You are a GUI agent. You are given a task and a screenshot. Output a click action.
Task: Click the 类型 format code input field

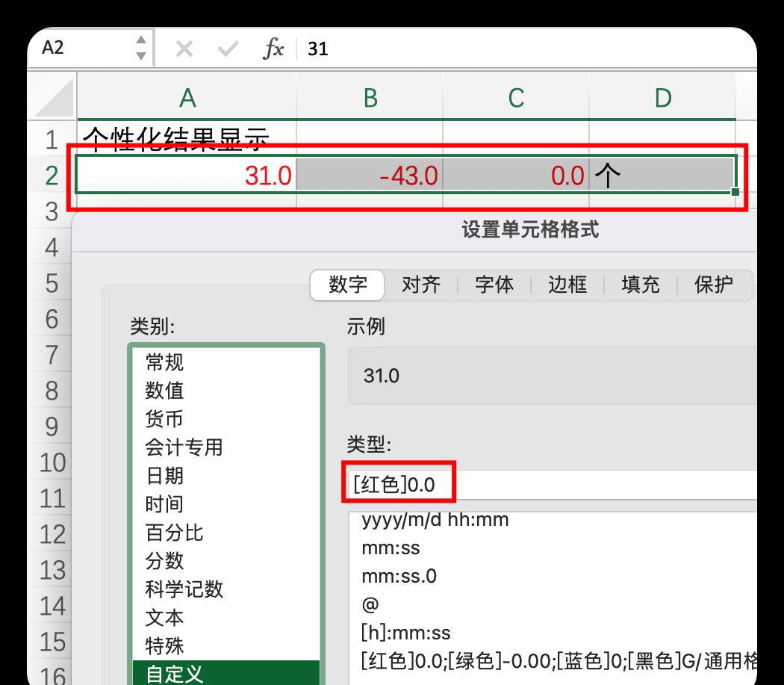coord(553,484)
